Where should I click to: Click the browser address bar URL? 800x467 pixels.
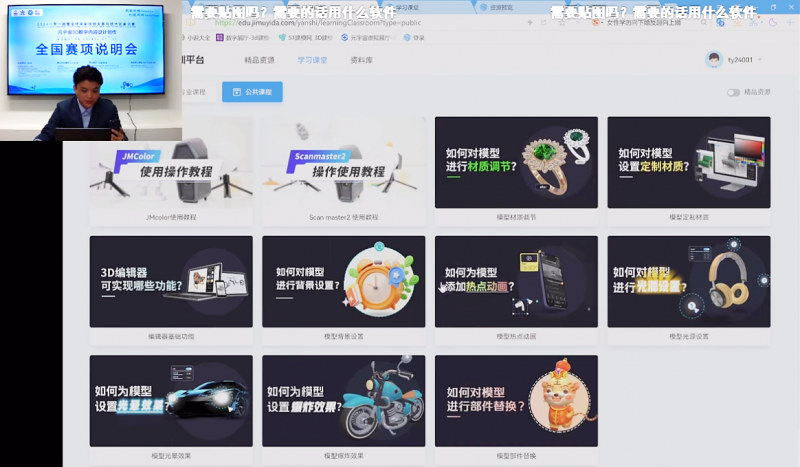(x=300, y=23)
